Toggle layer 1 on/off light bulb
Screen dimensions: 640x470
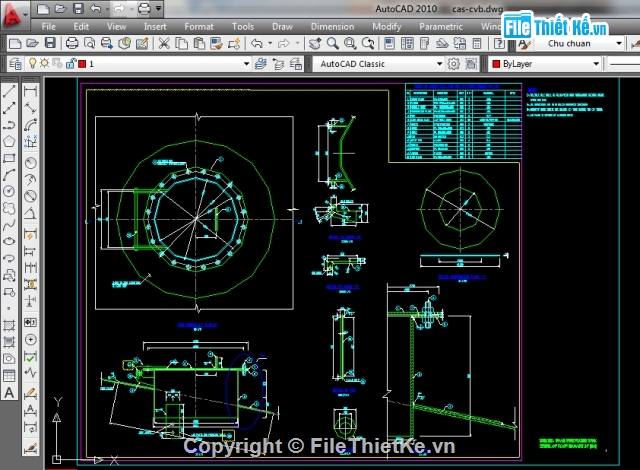(x=32, y=64)
